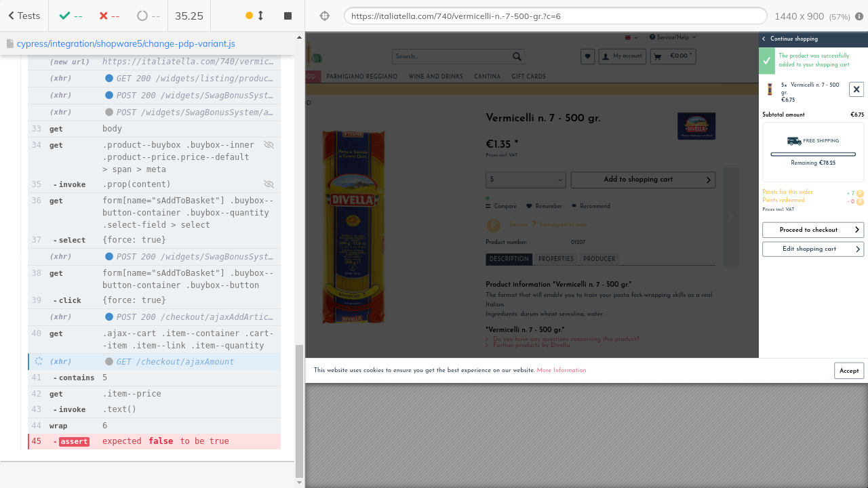
Task: Open the language flag dropdown
Action: [x=630, y=37]
